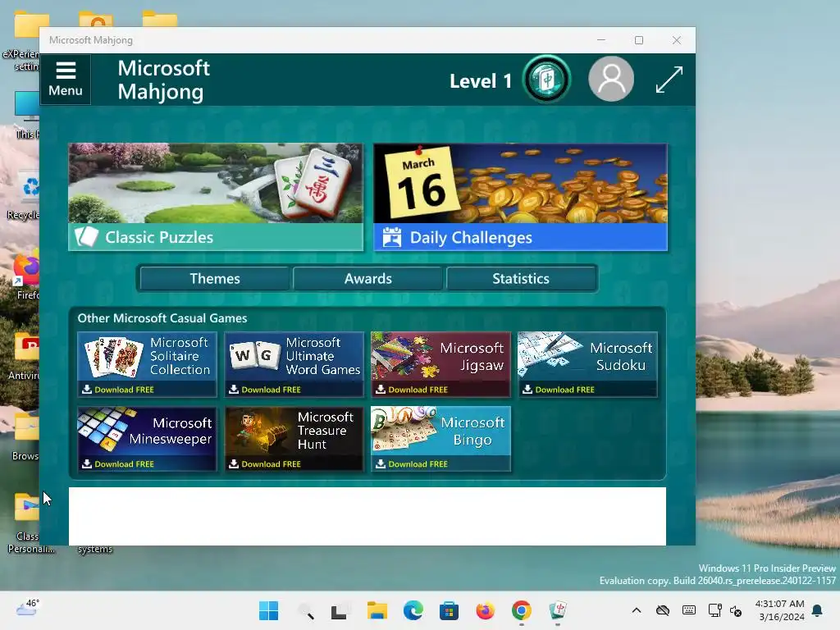Image resolution: width=840 pixels, height=630 pixels.
Task: Open Microsoft Store from the taskbar
Action: [x=449, y=610]
